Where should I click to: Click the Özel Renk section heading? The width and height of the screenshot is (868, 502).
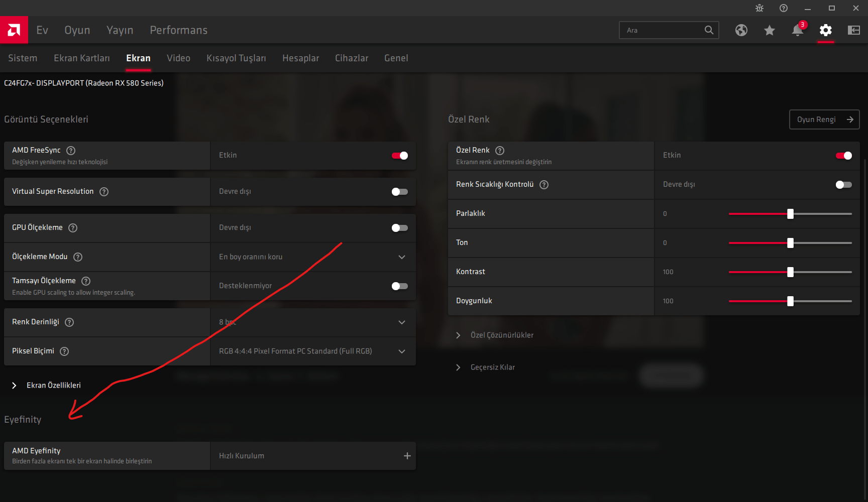tap(469, 119)
